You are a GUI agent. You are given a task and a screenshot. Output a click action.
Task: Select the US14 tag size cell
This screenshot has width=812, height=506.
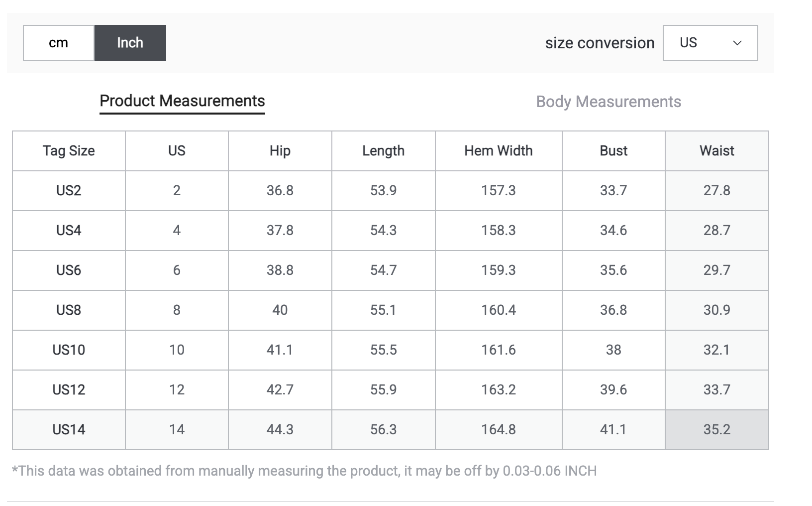click(x=69, y=430)
